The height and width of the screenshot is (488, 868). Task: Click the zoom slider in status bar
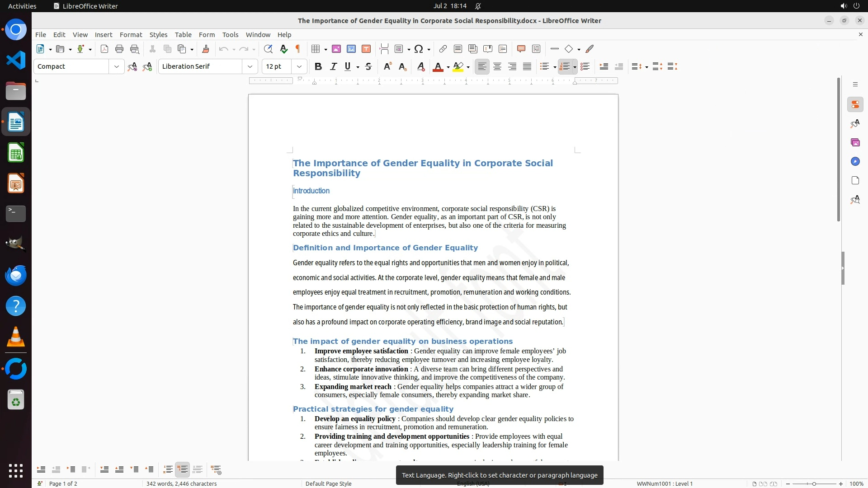click(814, 484)
